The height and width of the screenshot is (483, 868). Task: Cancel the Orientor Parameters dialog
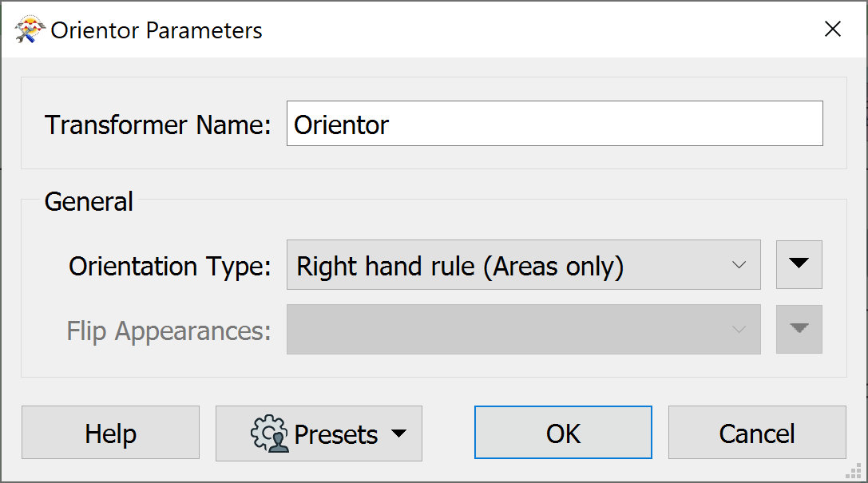tap(757, 433)
